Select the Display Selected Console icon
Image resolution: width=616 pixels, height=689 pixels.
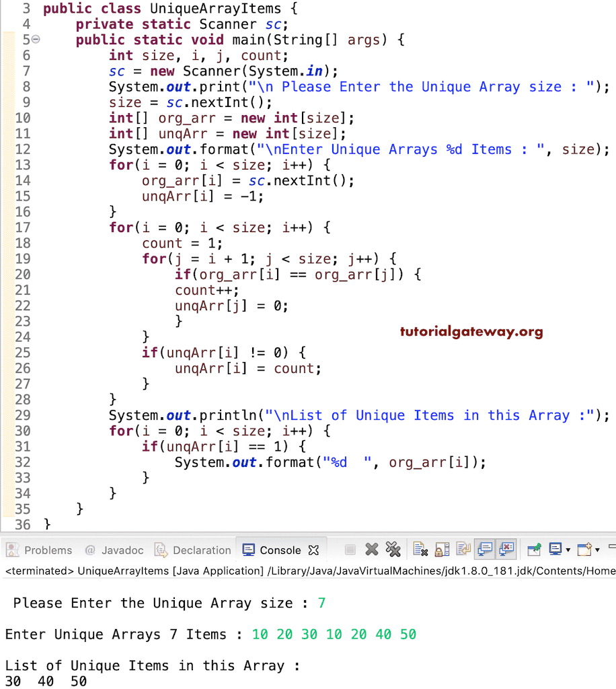point(555,550)
